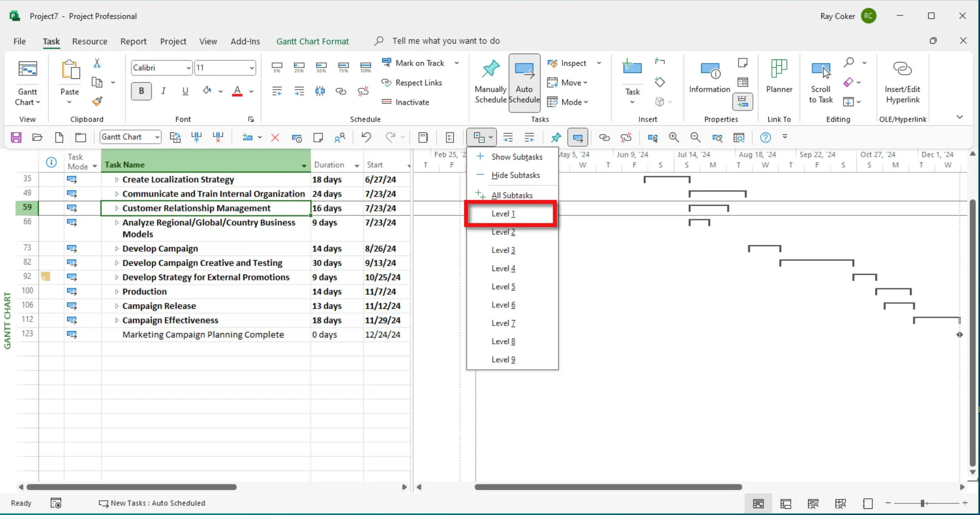
Task: Click the vertical scrollbar of the chart
Action: pos(973,332)
